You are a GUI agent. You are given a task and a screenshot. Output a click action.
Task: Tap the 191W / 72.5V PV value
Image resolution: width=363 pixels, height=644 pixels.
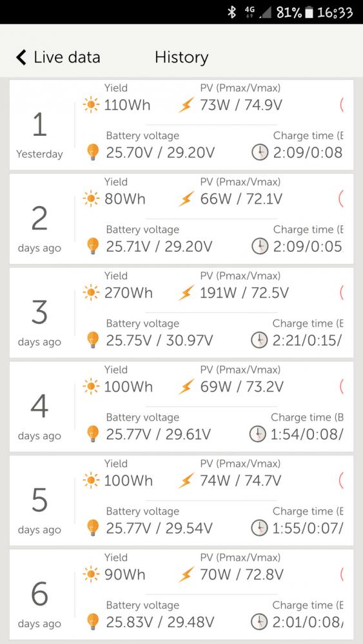(244, 293)
